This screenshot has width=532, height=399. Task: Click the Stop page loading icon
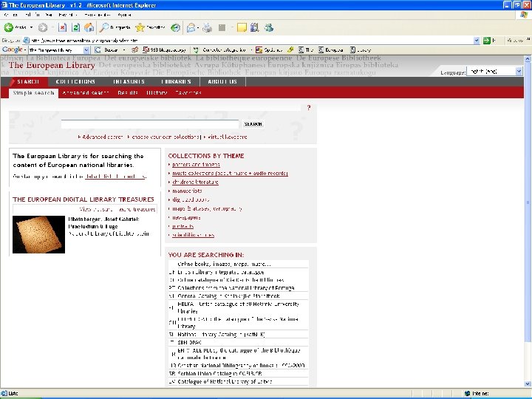[62, 27]
